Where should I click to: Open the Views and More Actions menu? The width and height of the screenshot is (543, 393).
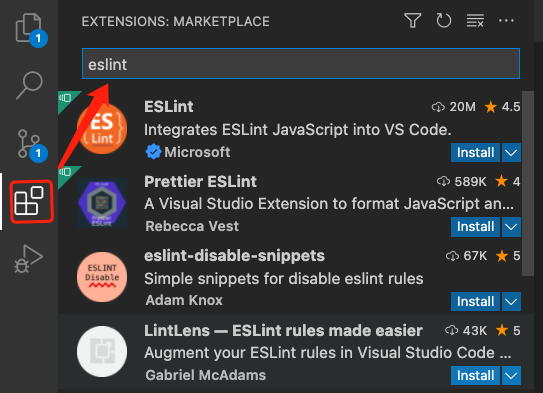click(x=506, y=21)
